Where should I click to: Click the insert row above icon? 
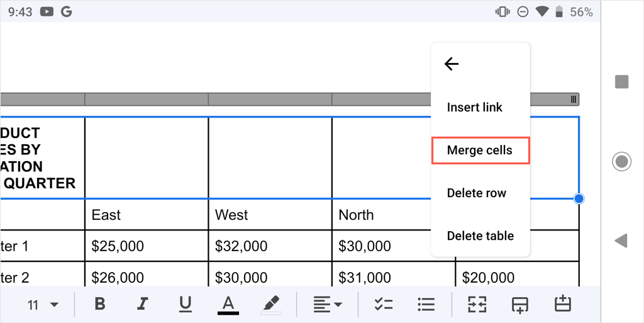(562, 305)
